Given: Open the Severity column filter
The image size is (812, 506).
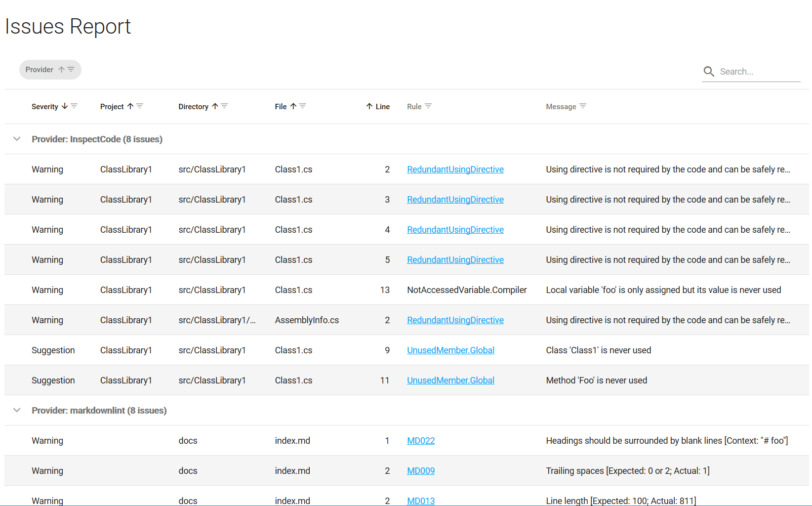Looking at the screenshot, I should tap(74, 106).
